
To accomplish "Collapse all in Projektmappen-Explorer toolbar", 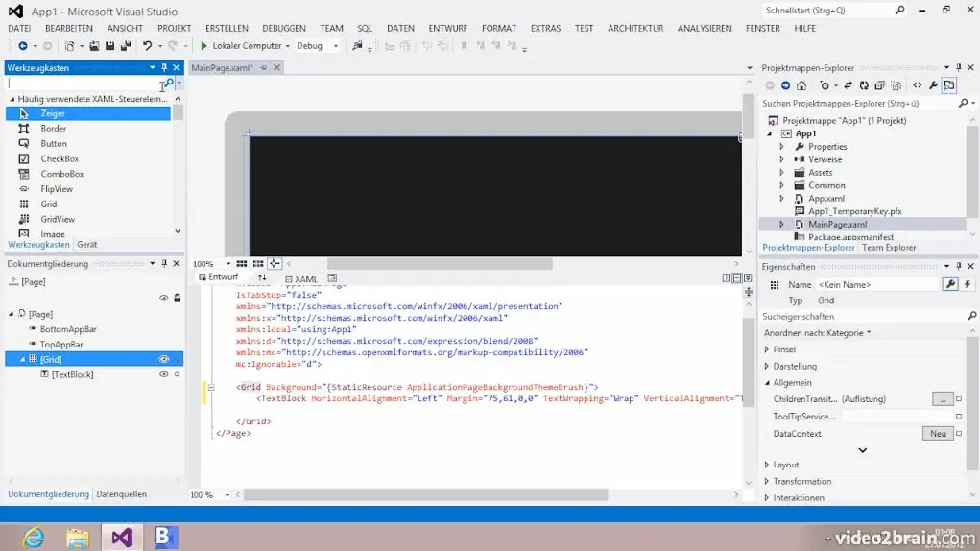I will click(879, 85).
